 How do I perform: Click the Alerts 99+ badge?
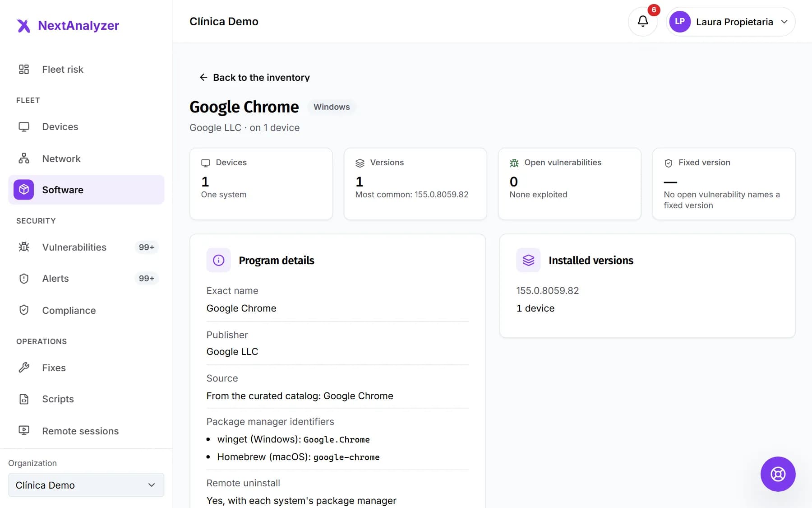coord(147,279)
